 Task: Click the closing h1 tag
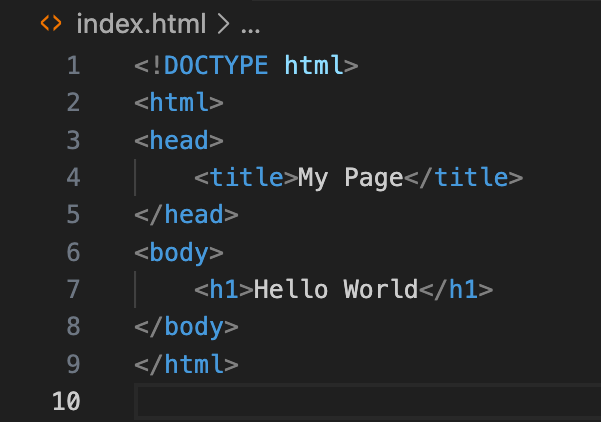pos(456,289)
